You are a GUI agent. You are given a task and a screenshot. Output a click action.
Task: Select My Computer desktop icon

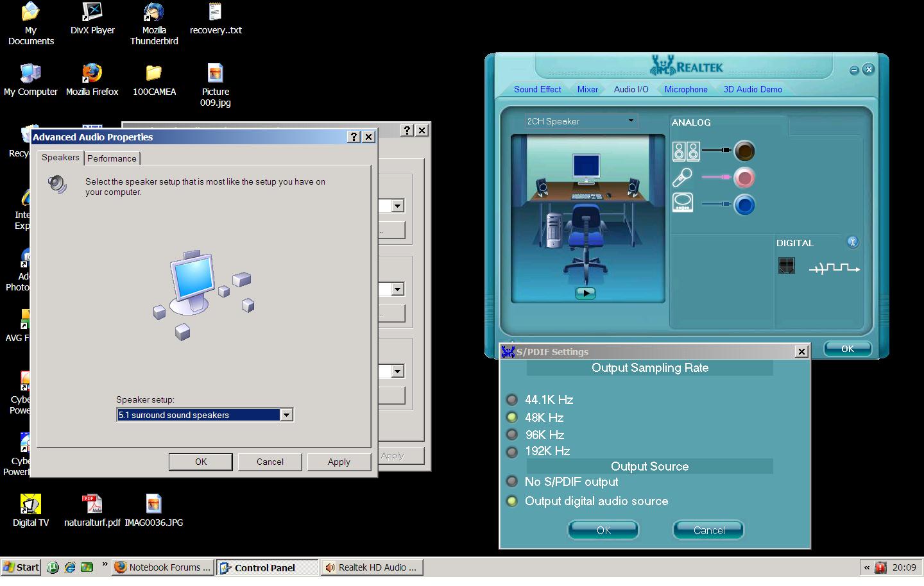coord(30,80)
